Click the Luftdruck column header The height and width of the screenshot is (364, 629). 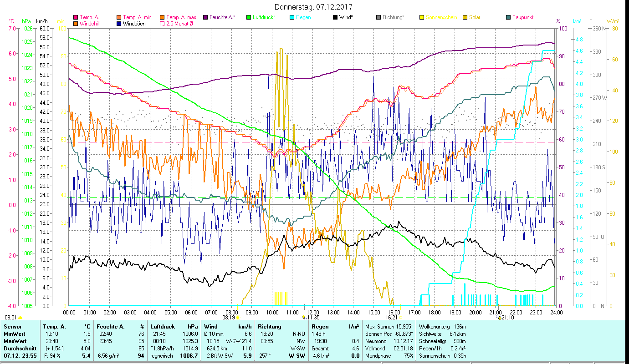(x=164, y=327)
